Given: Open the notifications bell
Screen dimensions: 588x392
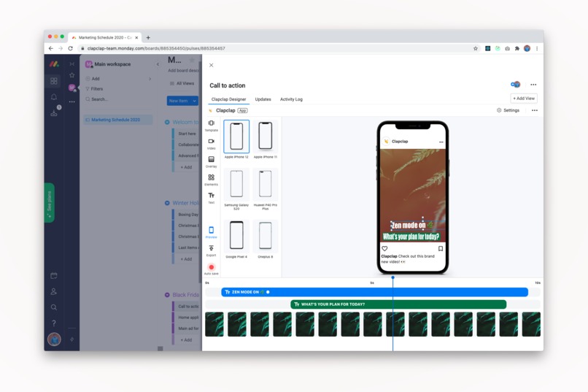Looking at the screenshot, I should [x=54, y=97].
